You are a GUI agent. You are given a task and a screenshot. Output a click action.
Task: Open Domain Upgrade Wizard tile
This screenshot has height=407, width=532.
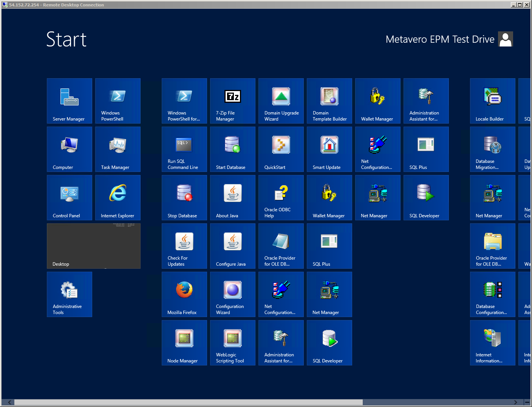click(x=281, y=101)
